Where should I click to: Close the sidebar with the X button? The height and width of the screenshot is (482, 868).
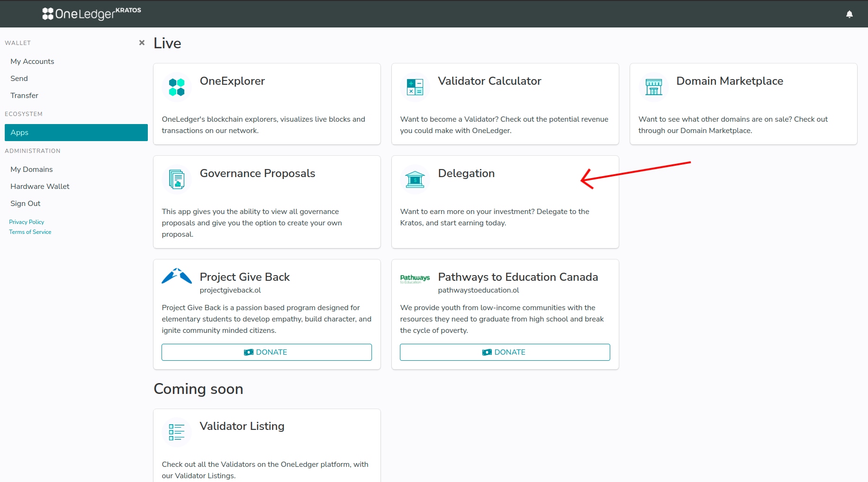tap(142, 43)
